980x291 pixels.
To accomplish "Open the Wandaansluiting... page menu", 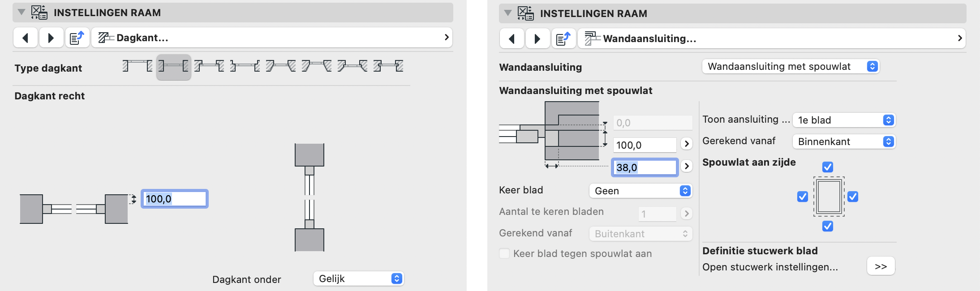I will pyautogui.click(x=772, y=39).
